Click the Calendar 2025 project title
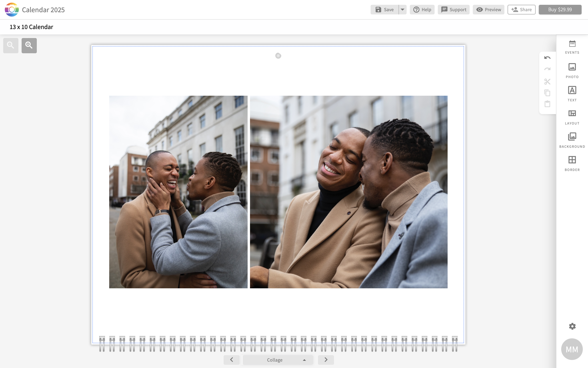Image resolution: width=588 pixels, height=368 pixels. 43,10
